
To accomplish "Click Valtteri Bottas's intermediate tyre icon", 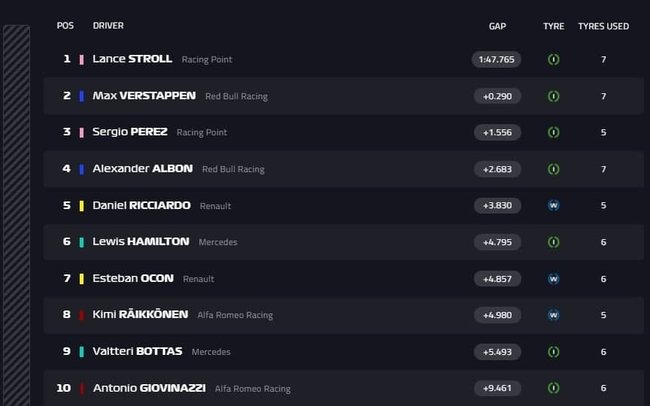I will [553, 351].
